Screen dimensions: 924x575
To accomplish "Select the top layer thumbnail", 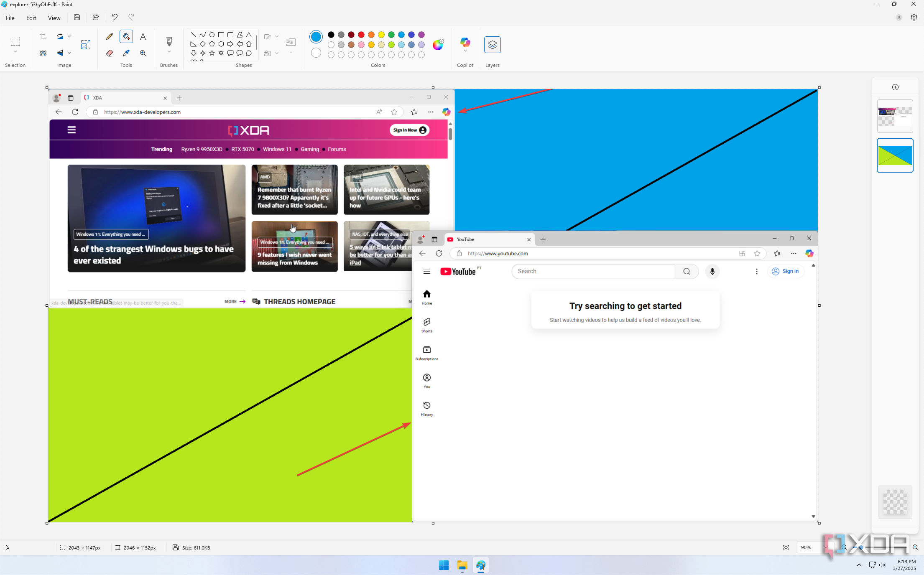I will 895,116.
